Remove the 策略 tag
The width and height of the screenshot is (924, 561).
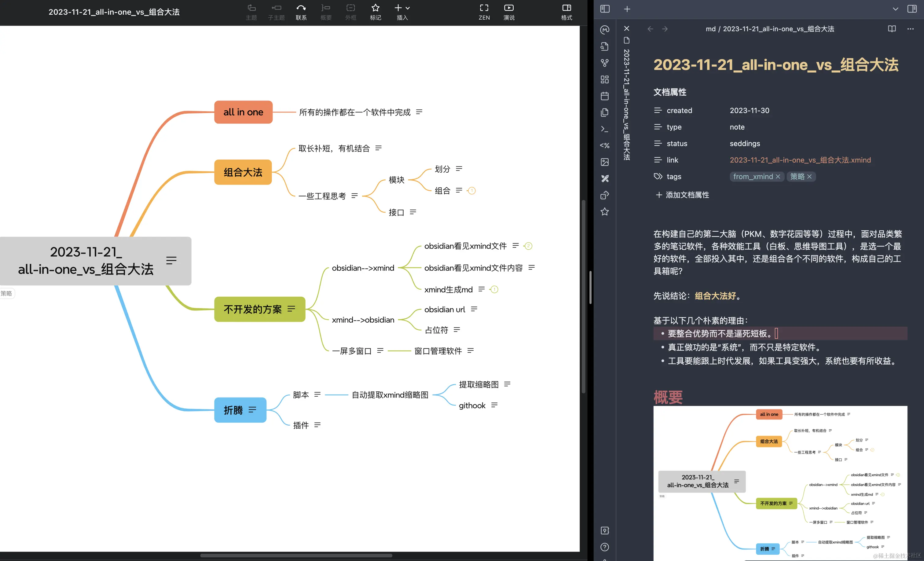(809, 177)
